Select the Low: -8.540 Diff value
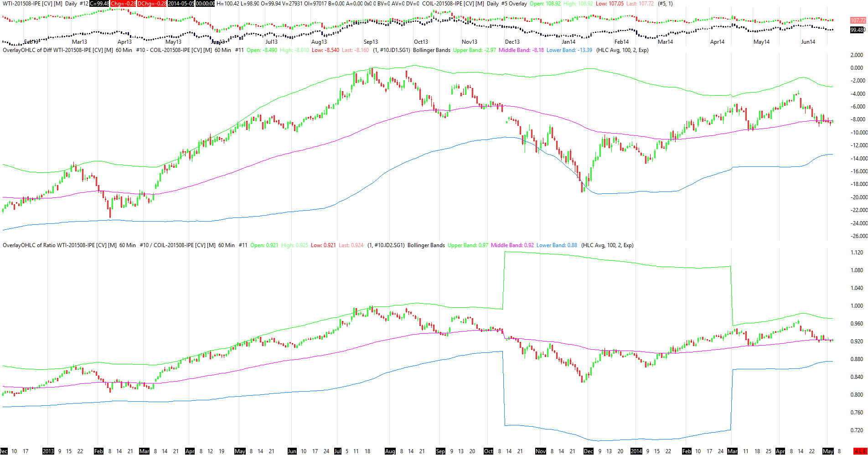Screen dimensions: 868x455 point(325,50)
